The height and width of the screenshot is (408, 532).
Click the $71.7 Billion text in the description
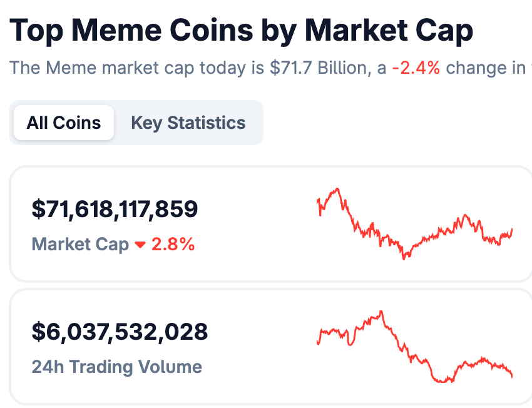click(x=318, y=68)
